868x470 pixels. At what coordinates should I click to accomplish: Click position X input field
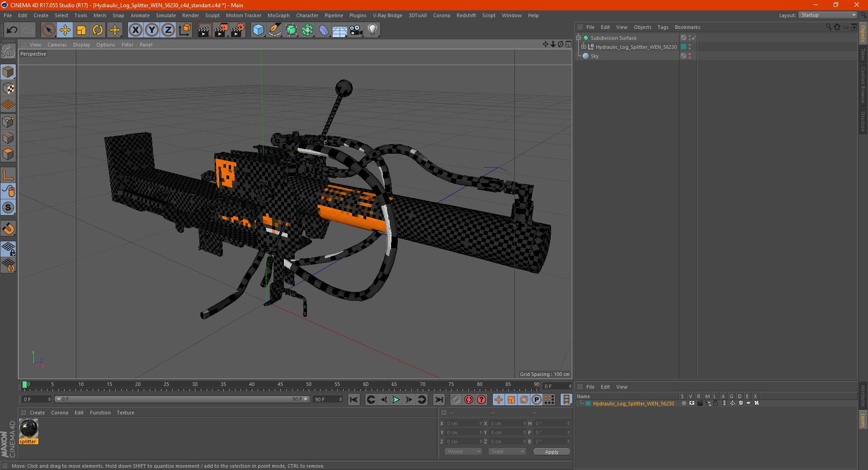[463, 423]
